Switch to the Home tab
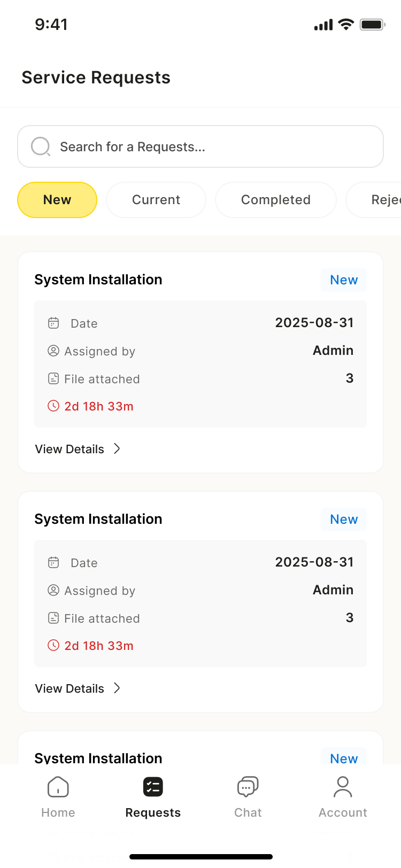Image resolution: width=401 pixels, height=868 pixels. (x=58, y=796)
